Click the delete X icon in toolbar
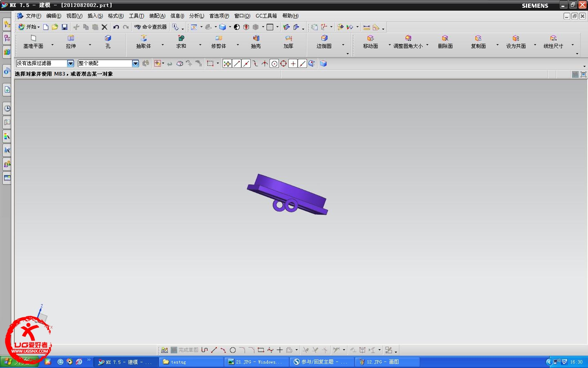 coord(105,27)
